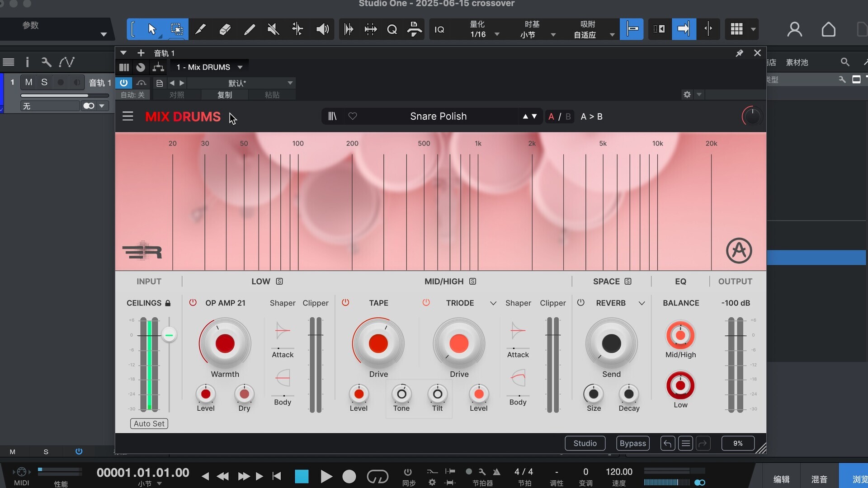Expand the TRIODE type dropdown
Screen dimensions: 868x488
(493, 303)
